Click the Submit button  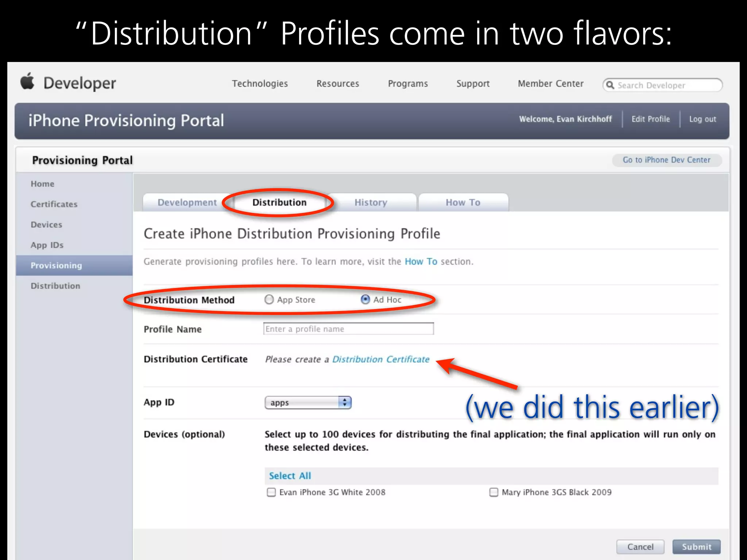pyautogui.click(x=697, y=547)
